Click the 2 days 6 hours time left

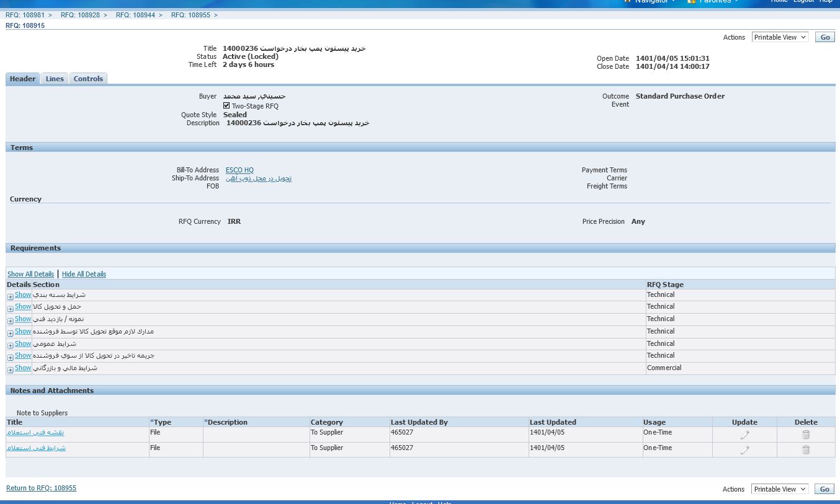click(248, 64)
